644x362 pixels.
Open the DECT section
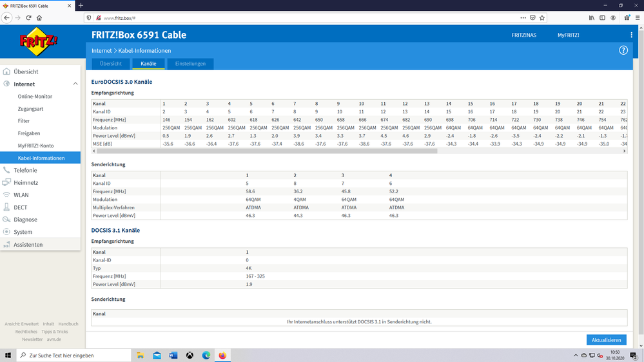(20, 207)
